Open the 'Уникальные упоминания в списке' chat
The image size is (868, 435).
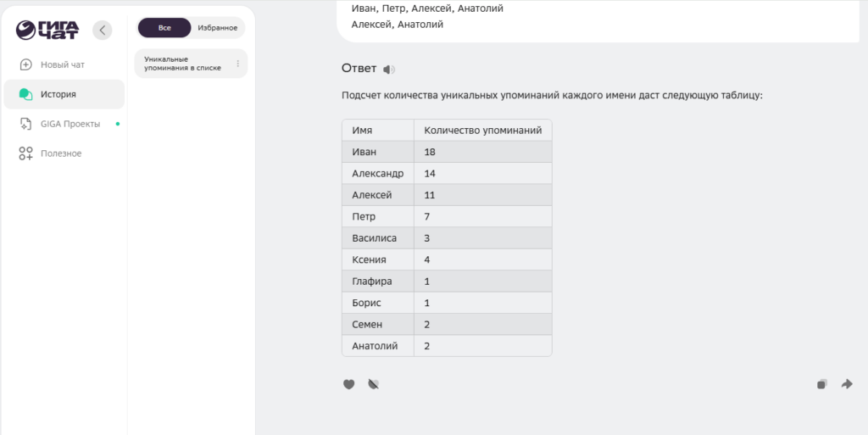183,64
